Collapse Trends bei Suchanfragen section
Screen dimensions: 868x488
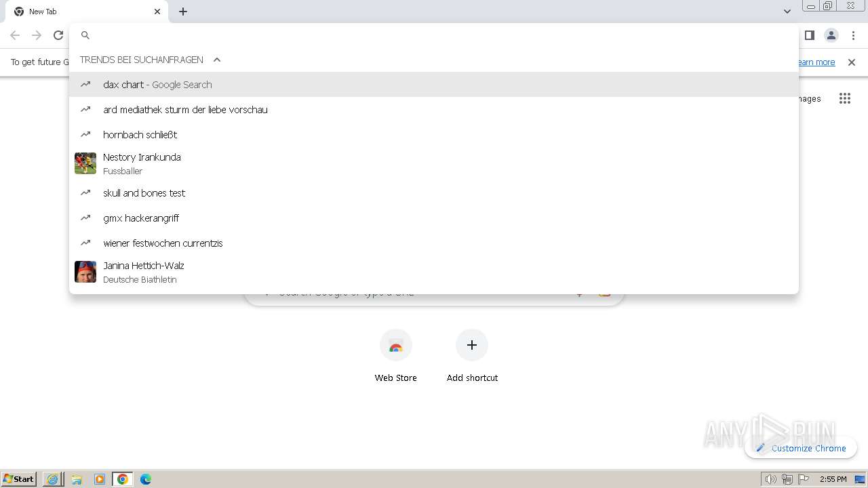217,60
